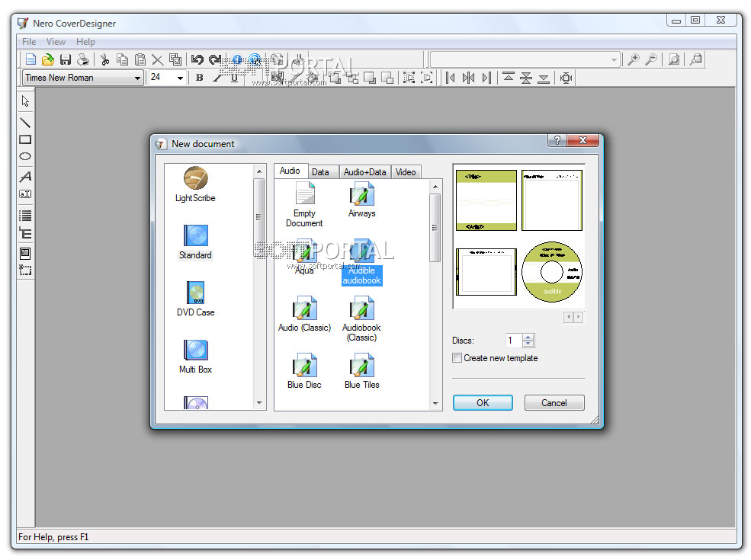Viewport: 751px width, 560px height.
Task: Select the Image insert tool
Action: [x=25, y=253]
